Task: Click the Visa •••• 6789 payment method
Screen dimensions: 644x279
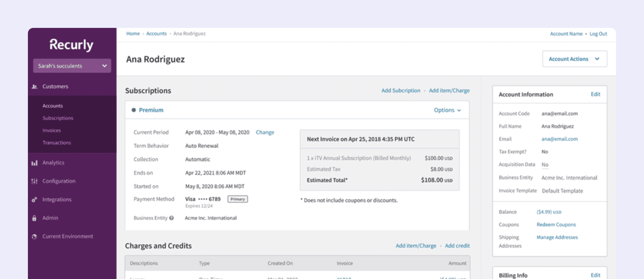Action: click(x=203, y=199)
